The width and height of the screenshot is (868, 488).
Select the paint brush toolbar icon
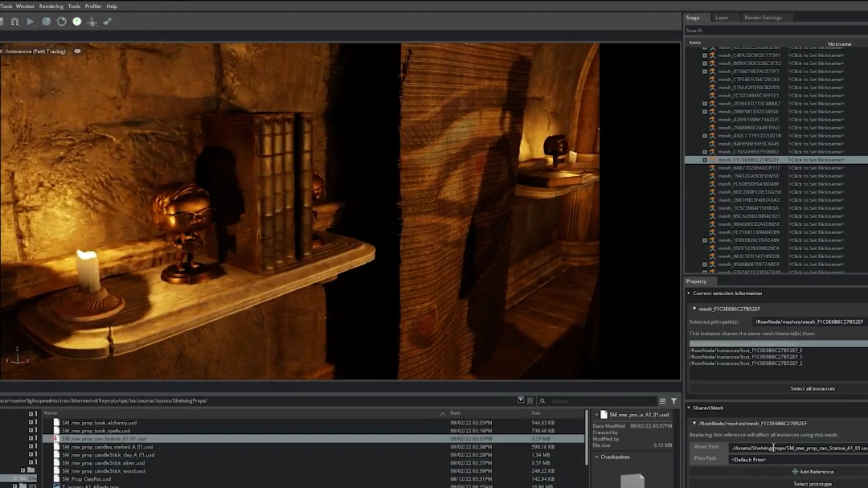108,22
